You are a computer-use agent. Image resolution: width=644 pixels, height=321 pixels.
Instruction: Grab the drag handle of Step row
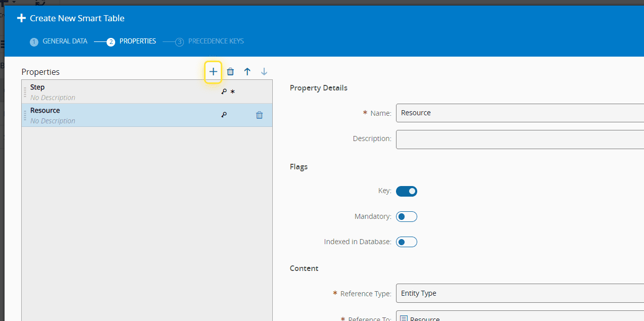(x=25, y=92)
